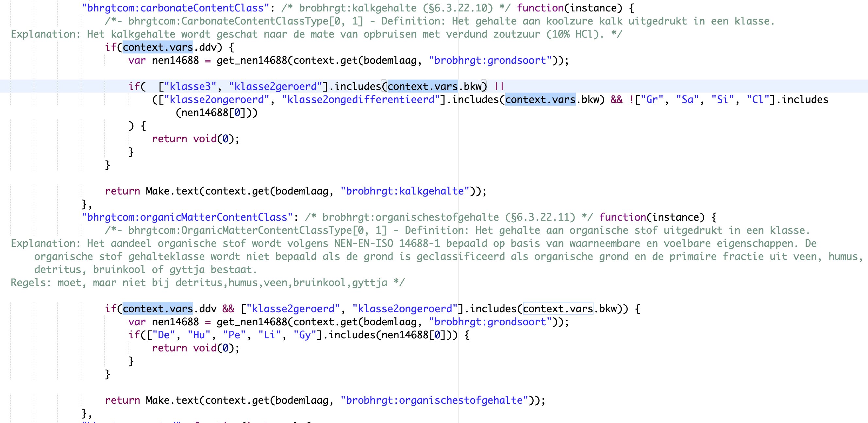Viewport: 868px width, 423px height.
Task: Click "Make.text" in the kalkgehalte return line
Action: (173, 192)
